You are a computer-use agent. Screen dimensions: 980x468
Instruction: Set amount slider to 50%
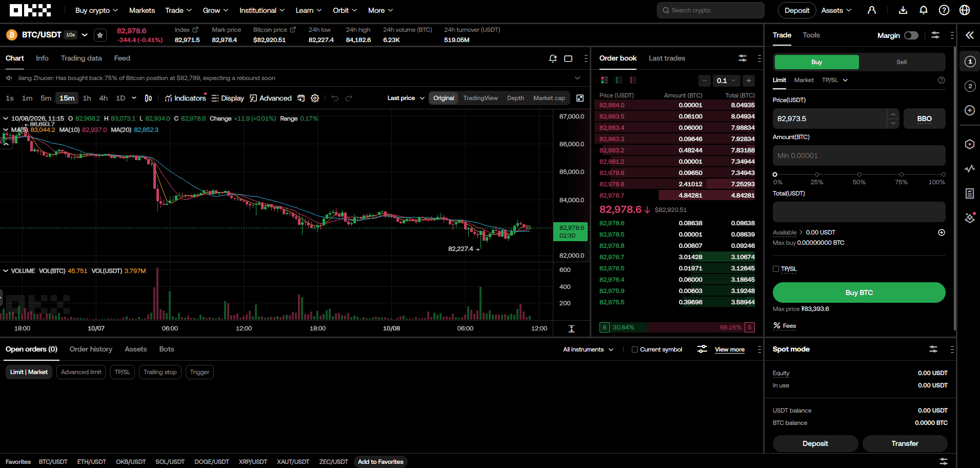point(859,174)
